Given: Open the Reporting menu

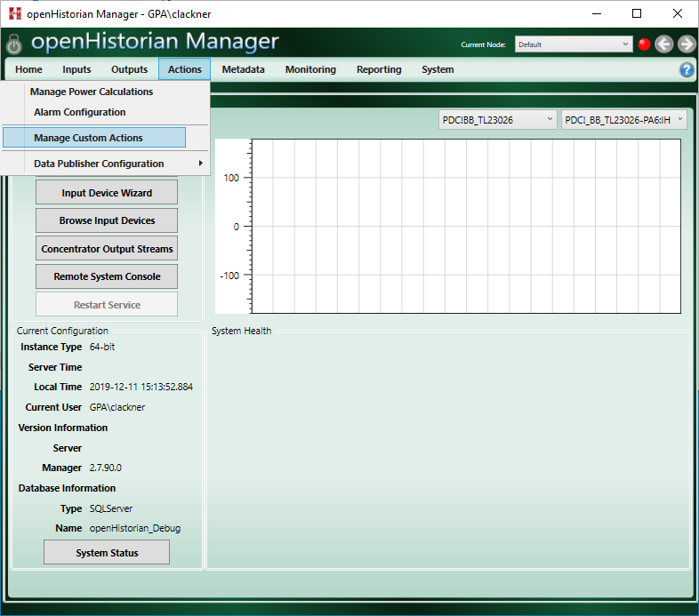Looking at the screenshot, I should pyautogui.click(x=379, y=69).
